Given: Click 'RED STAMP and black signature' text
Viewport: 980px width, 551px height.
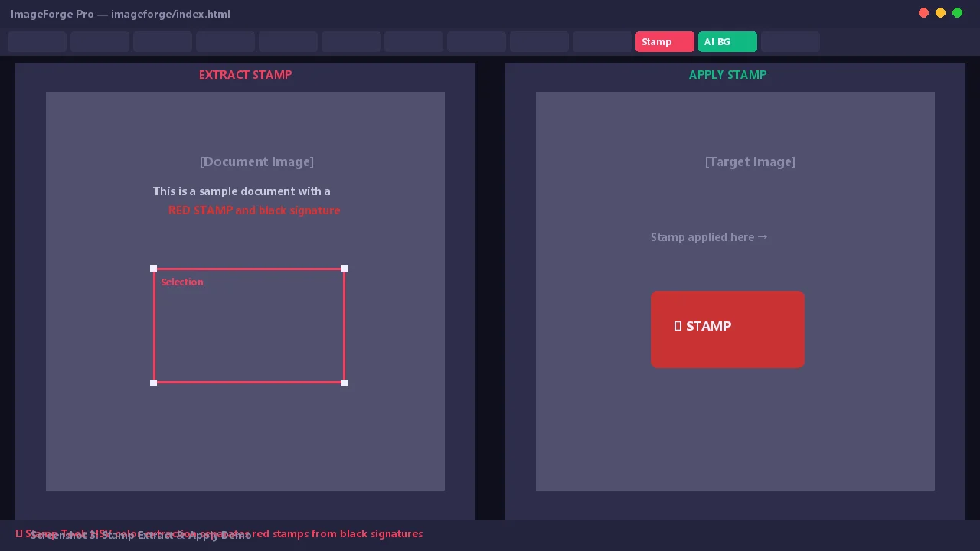Looking at the screenshot, I should pyautogui.click(x=254, y=210).
